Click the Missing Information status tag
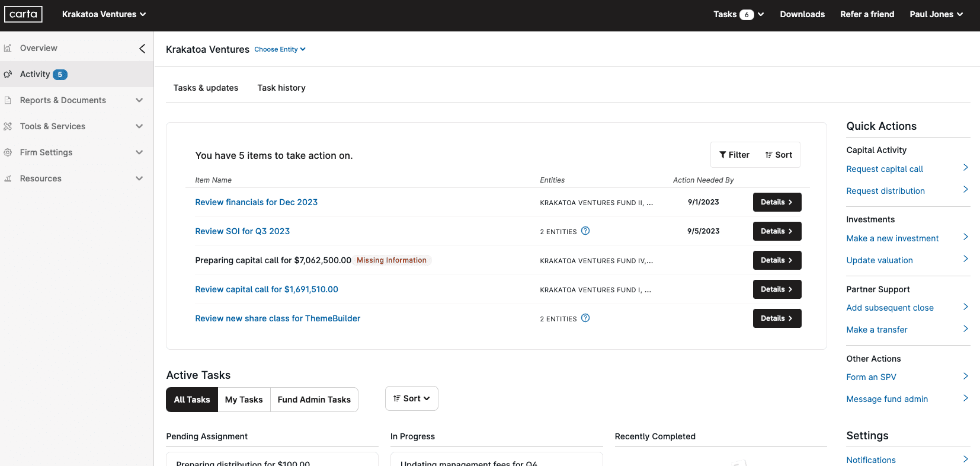Image resolution: width=980 pixels, height=466 pixels. (392, 260)
